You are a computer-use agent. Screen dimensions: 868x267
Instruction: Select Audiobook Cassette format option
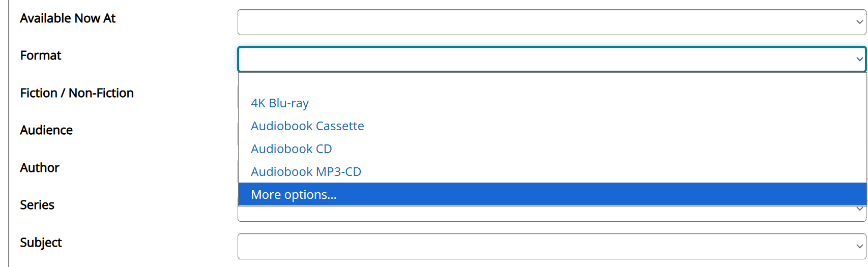click(x=307, y=126)
